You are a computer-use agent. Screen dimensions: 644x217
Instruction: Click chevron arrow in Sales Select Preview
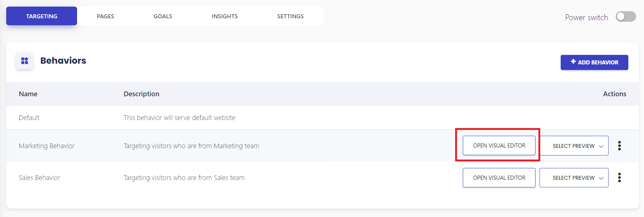pyautogui.click(x=601, y=178)
